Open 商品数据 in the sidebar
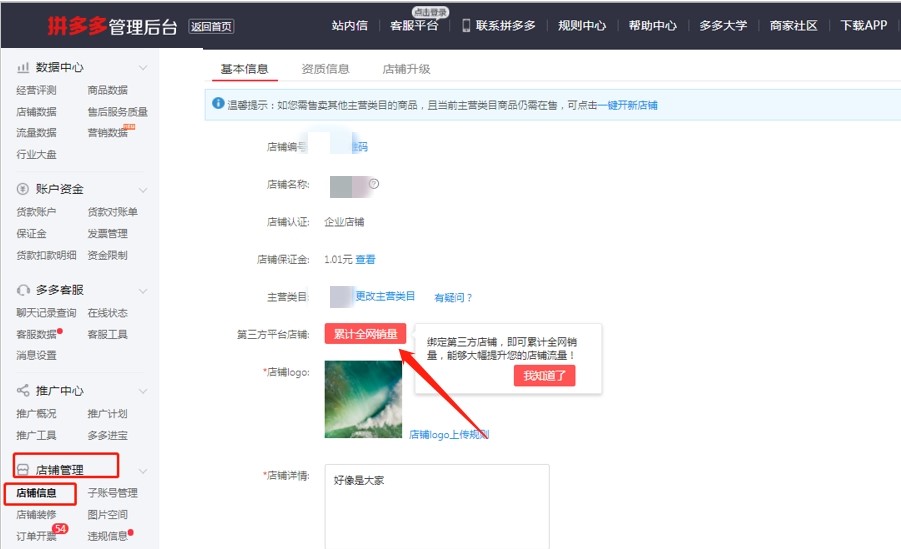901x549 pixels. (107, 90)
